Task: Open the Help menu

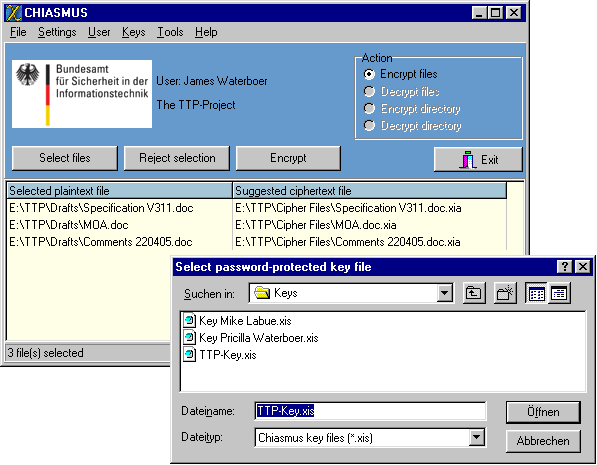Action: click(206, 32)
